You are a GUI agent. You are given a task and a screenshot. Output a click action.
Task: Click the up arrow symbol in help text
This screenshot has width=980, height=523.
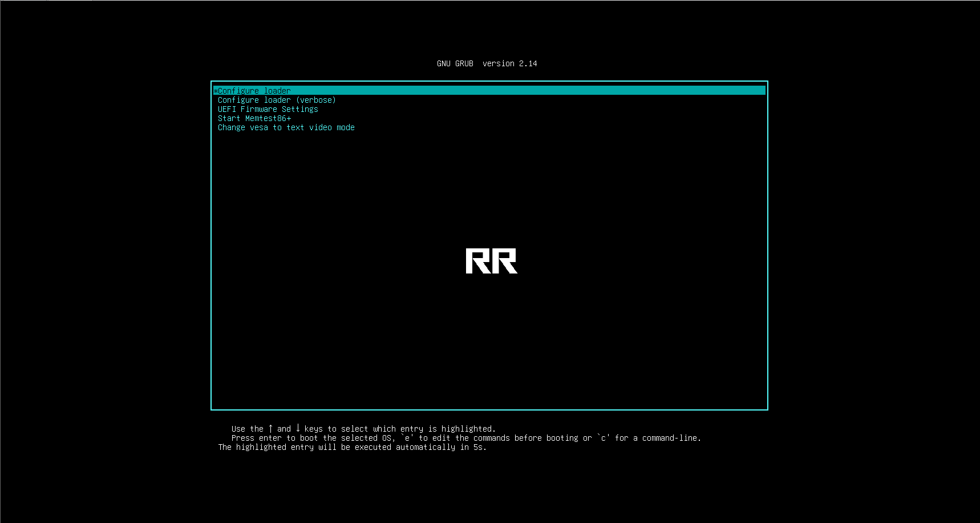(x=270, y=428)
